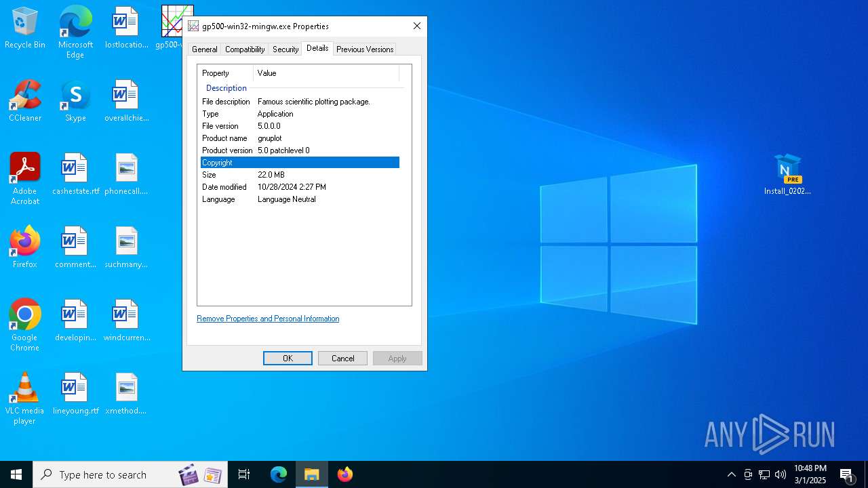Switch to Previous Versions tab
Image resolution: width=868 pixels, height=488 pixels.
365,49
